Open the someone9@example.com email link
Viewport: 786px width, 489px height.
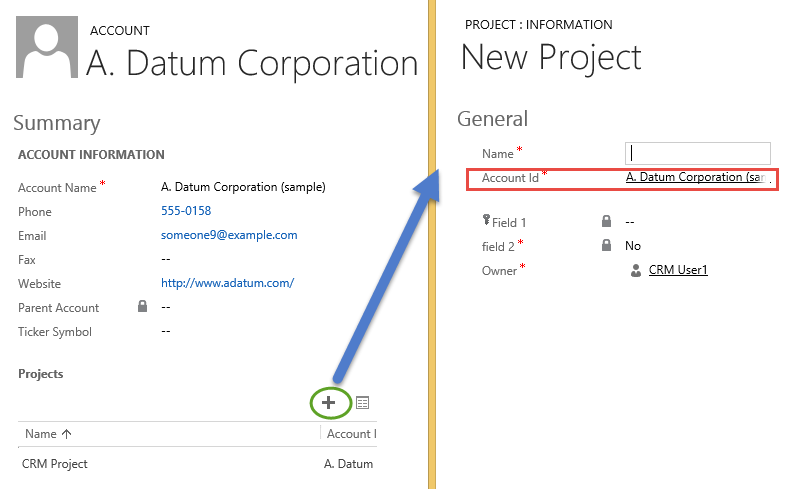[x=229, y=235]
